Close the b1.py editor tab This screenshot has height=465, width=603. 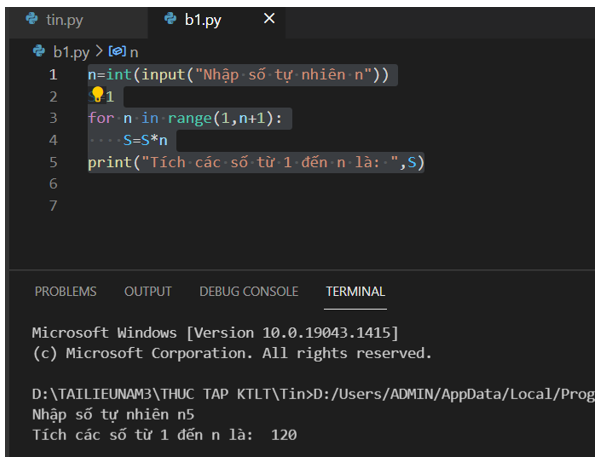[269, 19]
